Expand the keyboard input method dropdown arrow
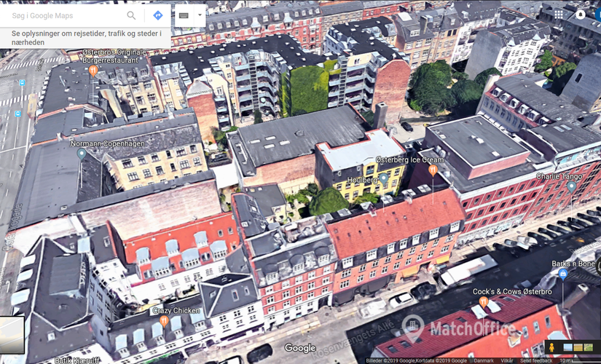 click(x=200, y=15)
